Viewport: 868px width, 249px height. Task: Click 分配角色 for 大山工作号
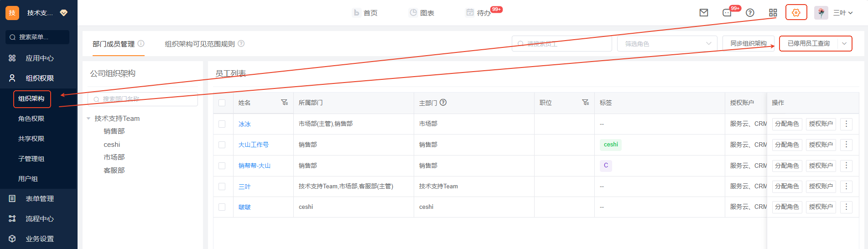click(787, 145)
